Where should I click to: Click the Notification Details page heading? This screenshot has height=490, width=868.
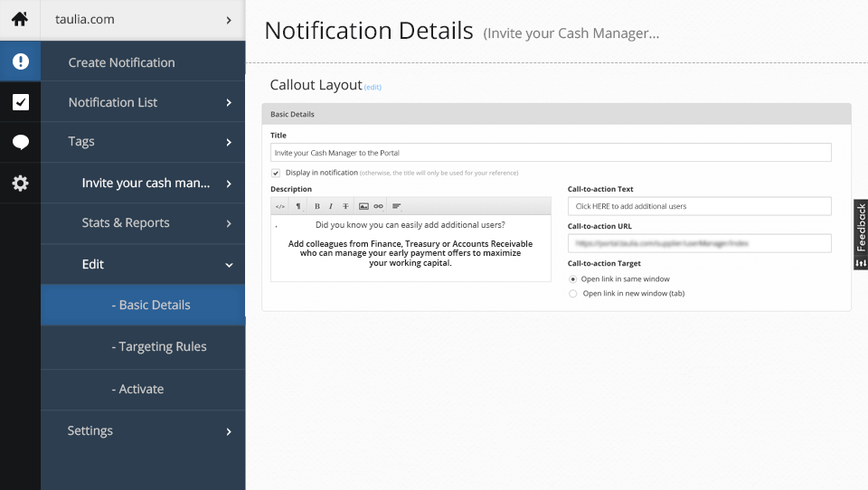[369, 31]
